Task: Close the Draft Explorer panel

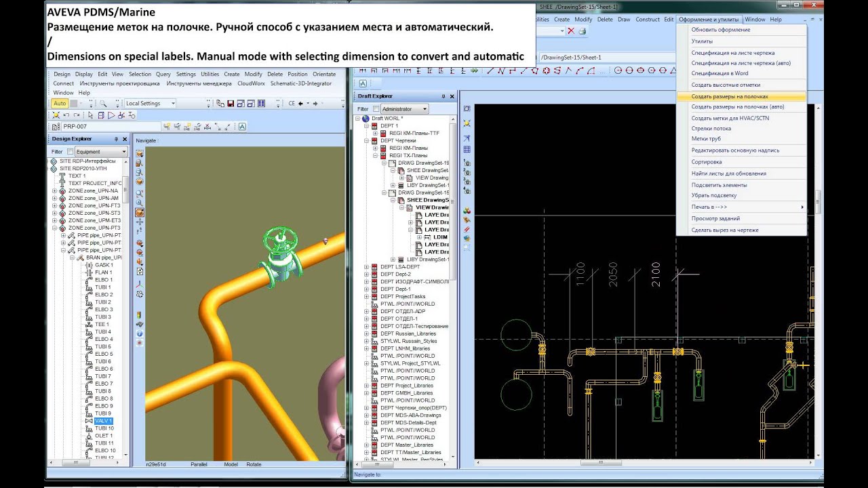Action: [452, 97]
